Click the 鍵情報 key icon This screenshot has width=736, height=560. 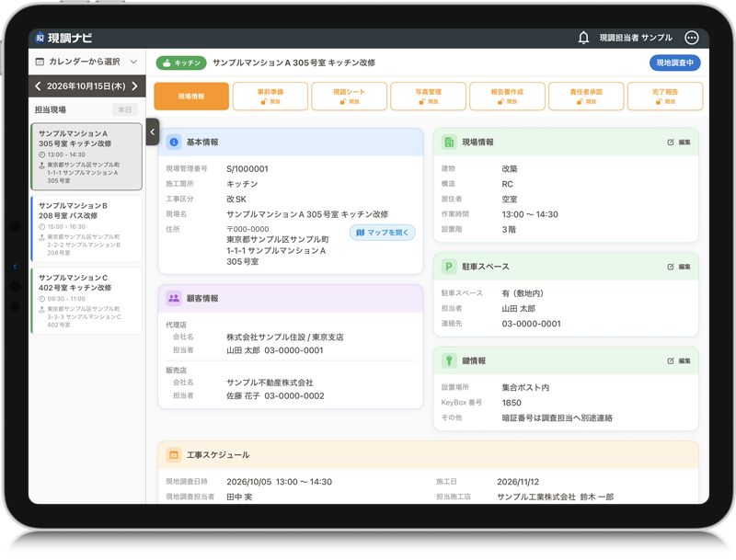pos(449,360)
